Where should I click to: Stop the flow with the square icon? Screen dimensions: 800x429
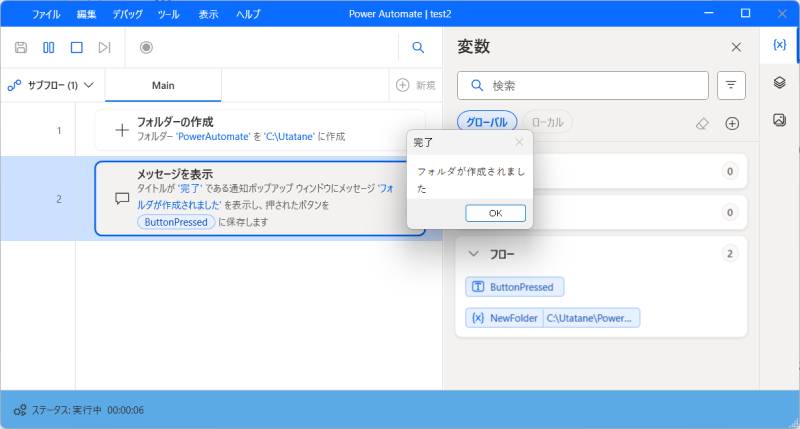pos(77,47)
